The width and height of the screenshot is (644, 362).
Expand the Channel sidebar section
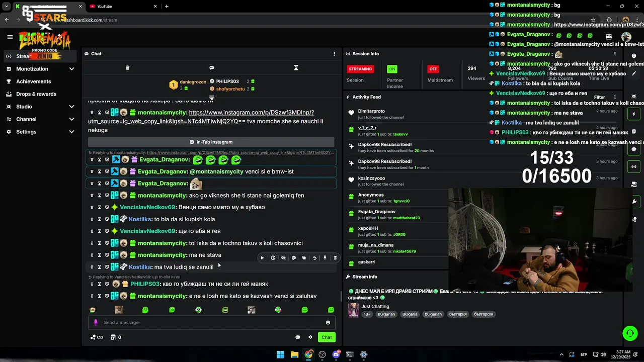coord(71,119)
